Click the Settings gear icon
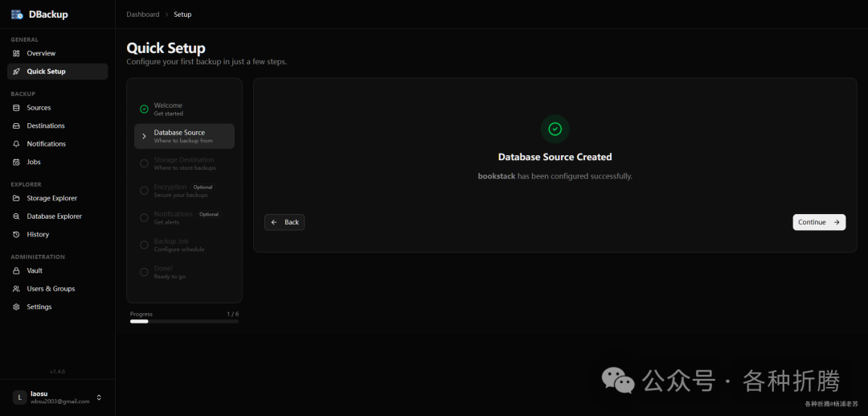Screen dimensions: 868x416 [16, 307]
